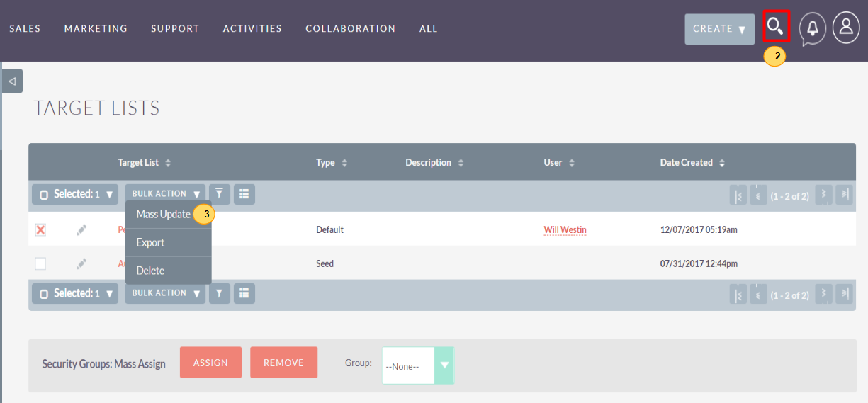Open top column chooser list icon
The height and width of the screenshot is (403, 868).
(244, 194)
